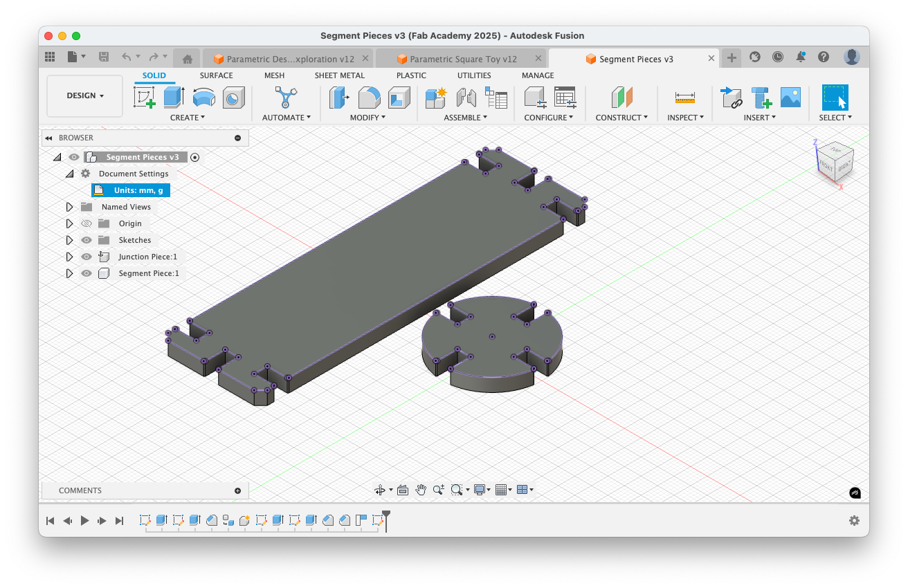The image size is (908, 588).
Task: Switch to the SHEET METAL tab
Action: click(x=339, y=75)
